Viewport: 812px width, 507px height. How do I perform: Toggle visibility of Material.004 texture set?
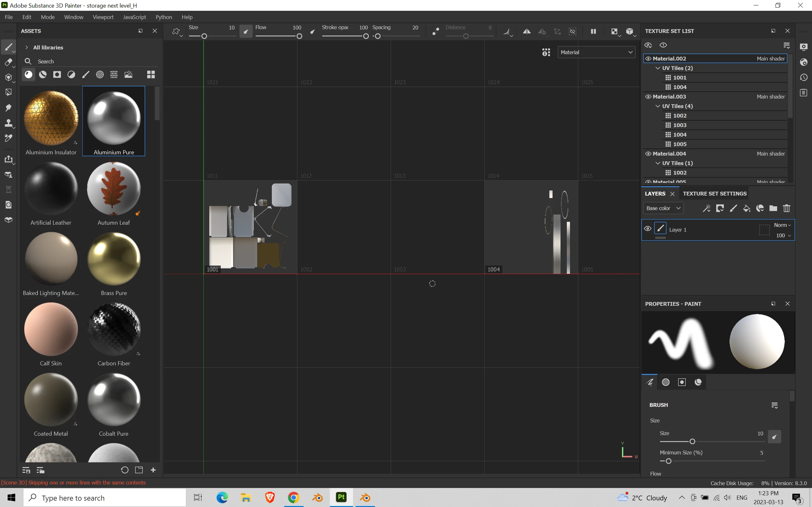(x=648, y=154)
